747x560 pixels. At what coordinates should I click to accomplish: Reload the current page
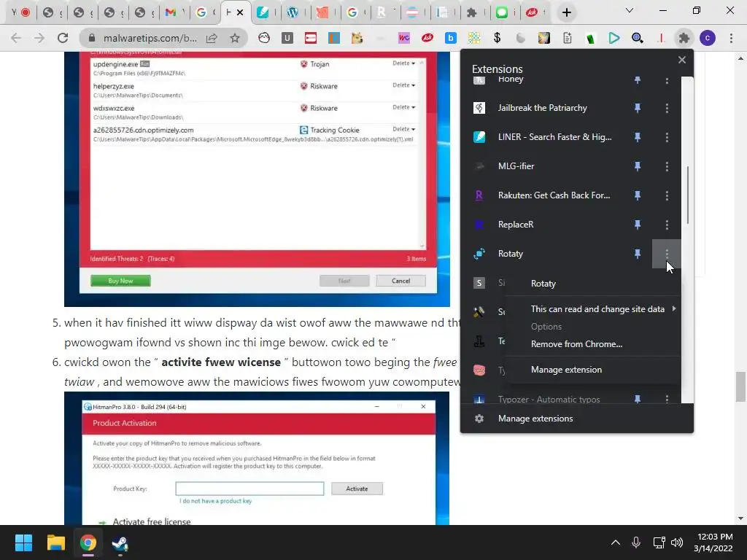click(x=63, y=38)
